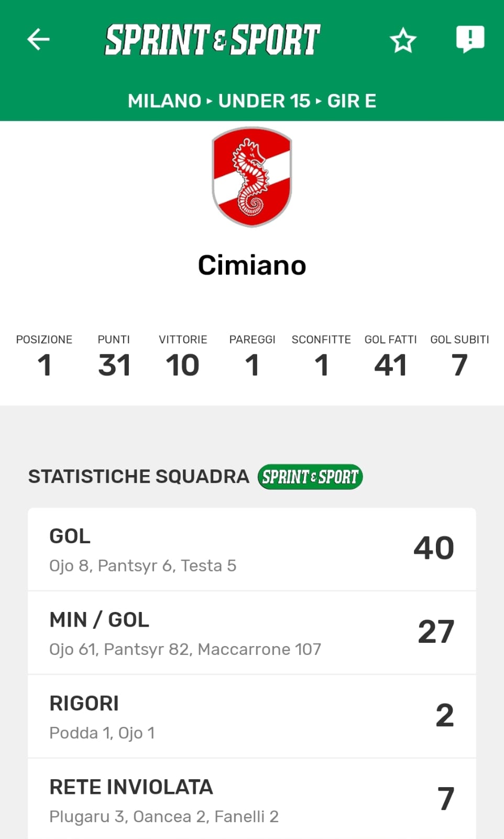Tap the PUNTI value 31
This screenshot has width=504, height=839.
coord(114,365)
